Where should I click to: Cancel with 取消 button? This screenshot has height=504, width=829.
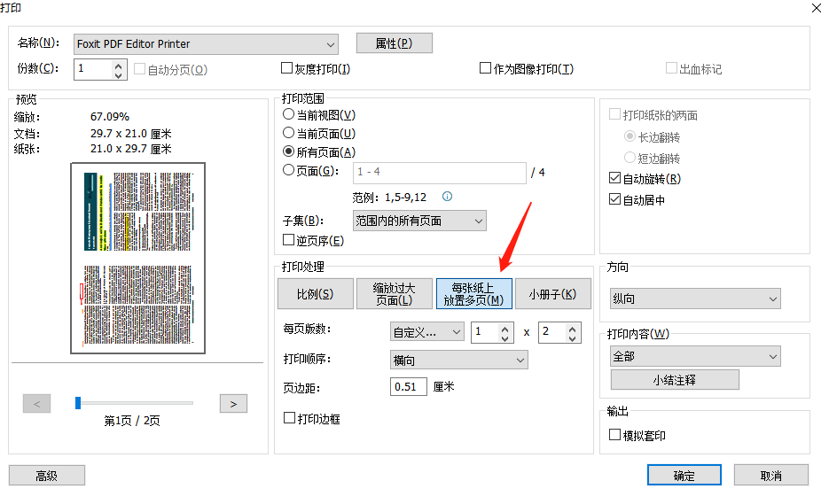(770, 475)
